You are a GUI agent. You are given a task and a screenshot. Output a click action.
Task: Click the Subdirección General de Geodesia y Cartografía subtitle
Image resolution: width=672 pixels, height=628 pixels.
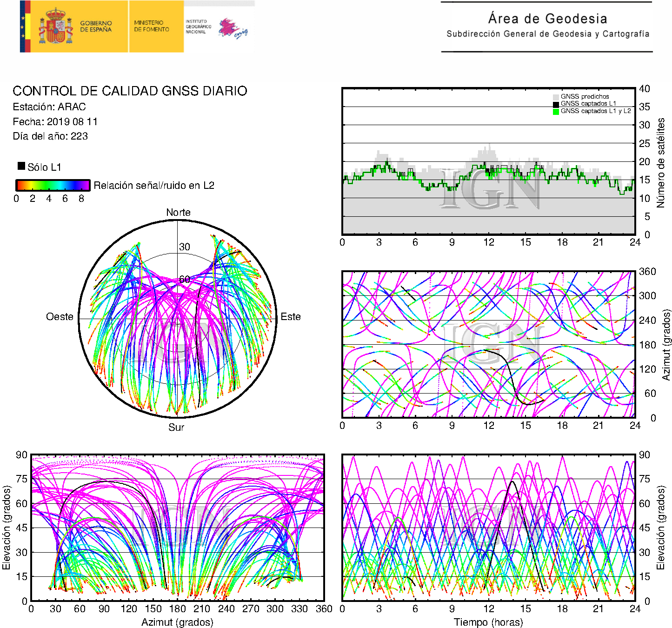pos(548,34)
